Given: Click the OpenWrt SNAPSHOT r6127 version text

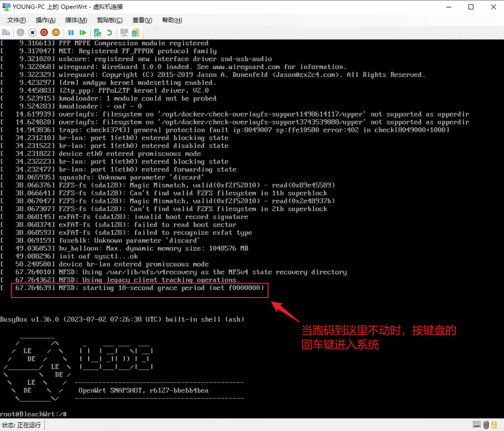Looking at the screenshot, I should (144, 390).
